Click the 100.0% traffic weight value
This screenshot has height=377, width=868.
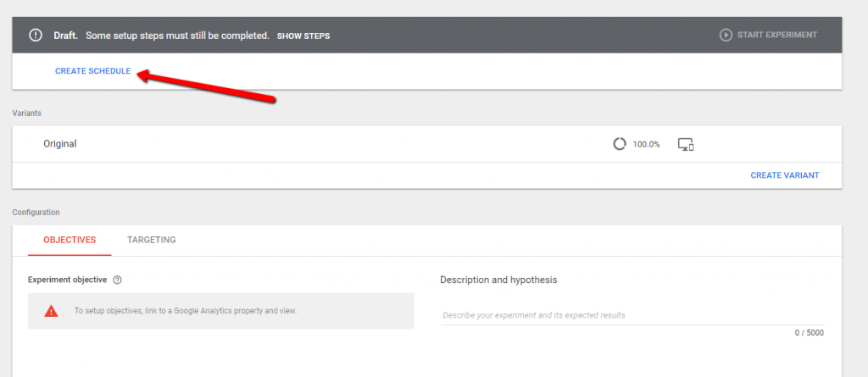(x=647, y=144)
